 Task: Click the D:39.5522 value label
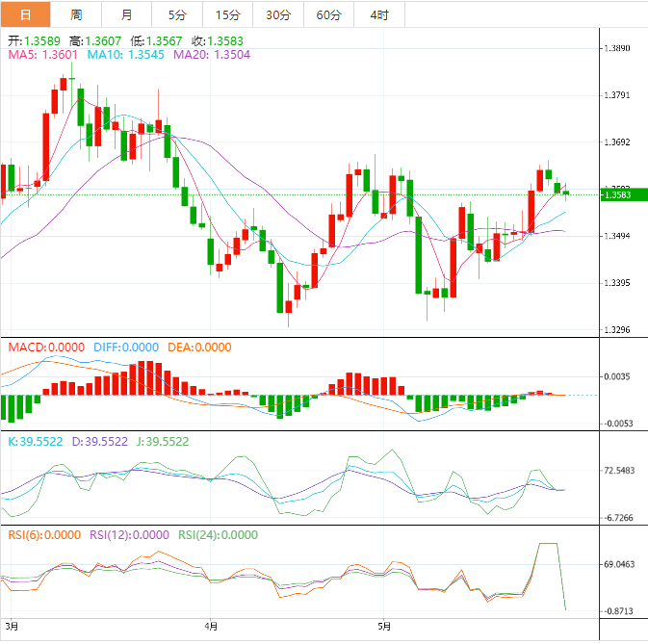pyautogui.click(x=100, y=442)
